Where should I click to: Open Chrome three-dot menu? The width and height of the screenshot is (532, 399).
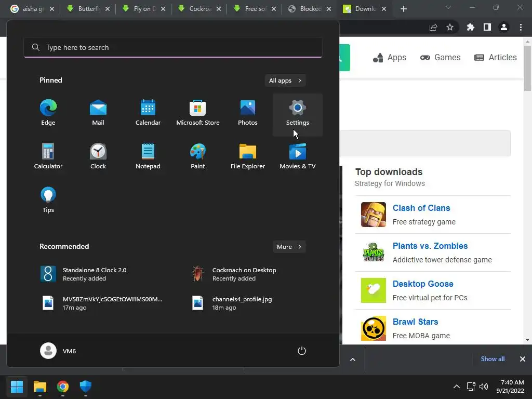[x=521, y=28]
